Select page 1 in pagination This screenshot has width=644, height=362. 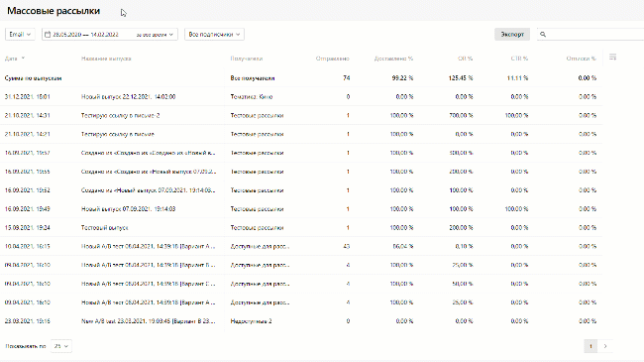coord(590,346)
